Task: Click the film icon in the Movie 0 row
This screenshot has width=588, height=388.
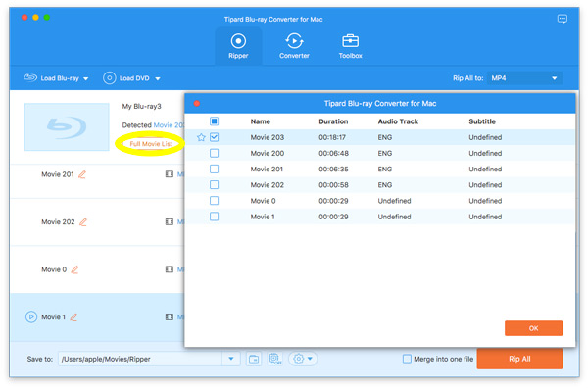Action: tap(170, 269)
